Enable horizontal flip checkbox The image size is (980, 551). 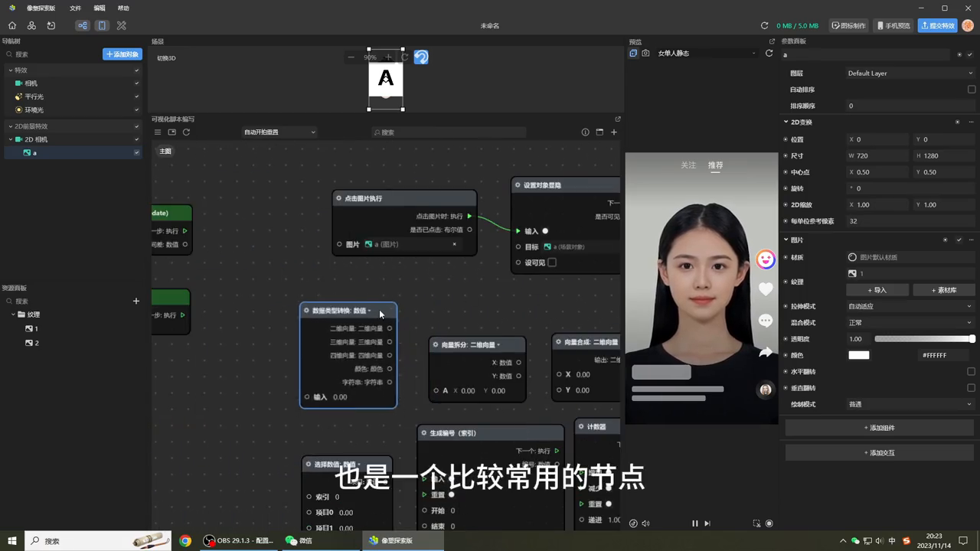(972, 372)
